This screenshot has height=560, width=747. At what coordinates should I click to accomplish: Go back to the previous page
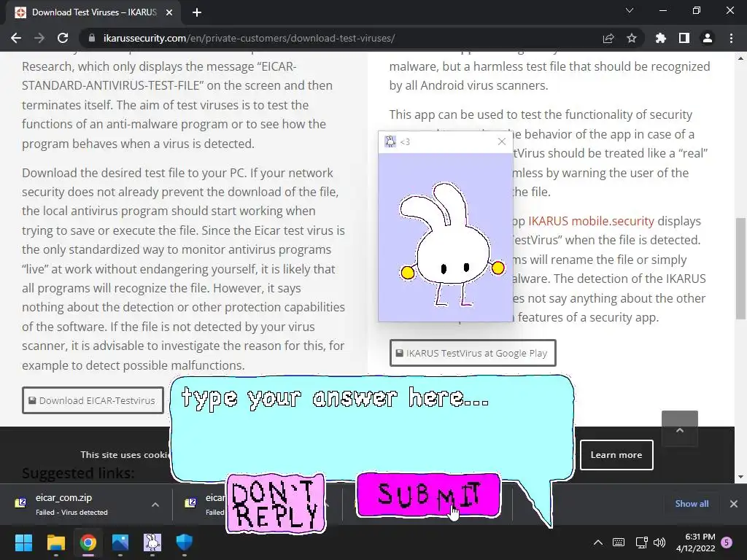(x=16, y=38)
